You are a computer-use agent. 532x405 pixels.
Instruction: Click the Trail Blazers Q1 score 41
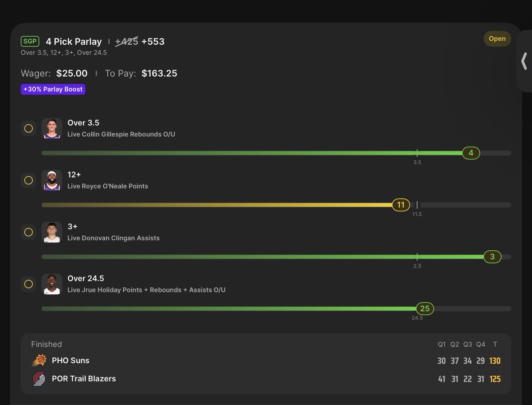point(442,379)
